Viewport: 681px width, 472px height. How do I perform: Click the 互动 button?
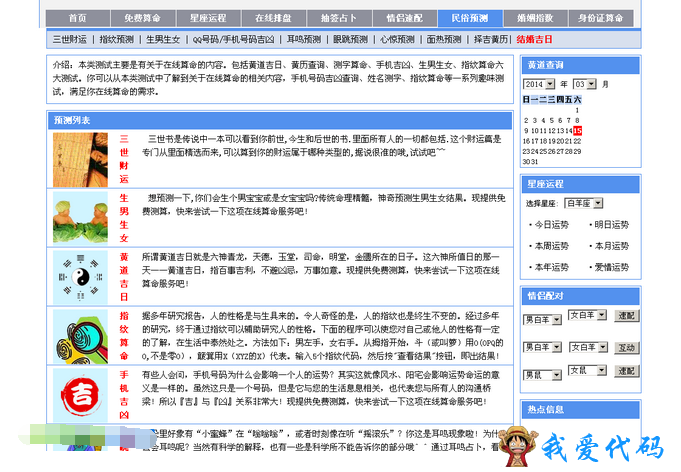click(x=627, y=348)
